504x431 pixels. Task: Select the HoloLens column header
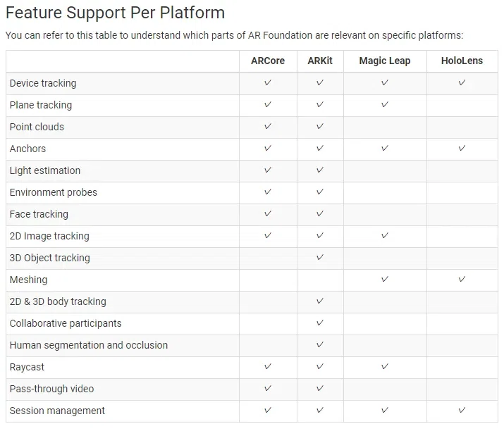[462, 61]
